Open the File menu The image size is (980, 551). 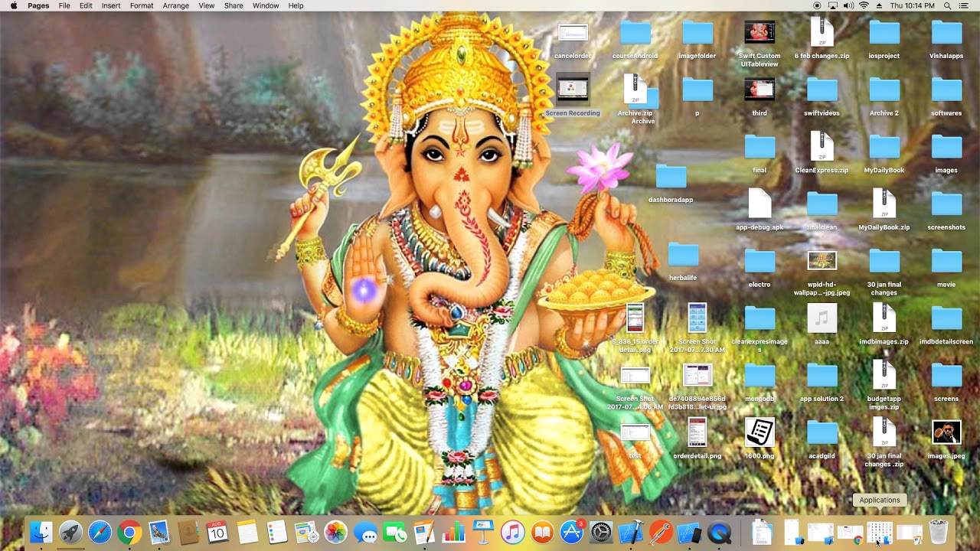coord(64,5)
